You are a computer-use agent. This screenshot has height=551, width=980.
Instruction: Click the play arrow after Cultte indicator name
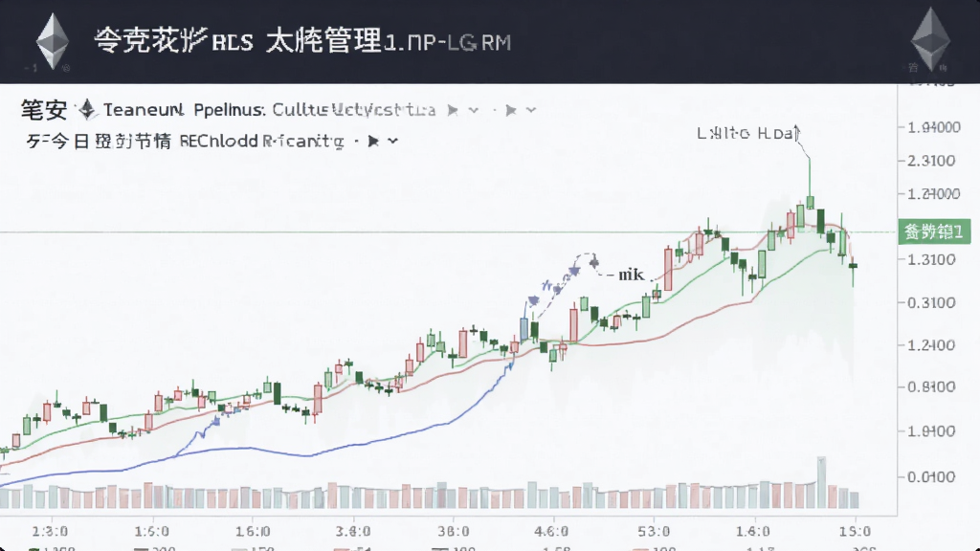tap(453, 111)
